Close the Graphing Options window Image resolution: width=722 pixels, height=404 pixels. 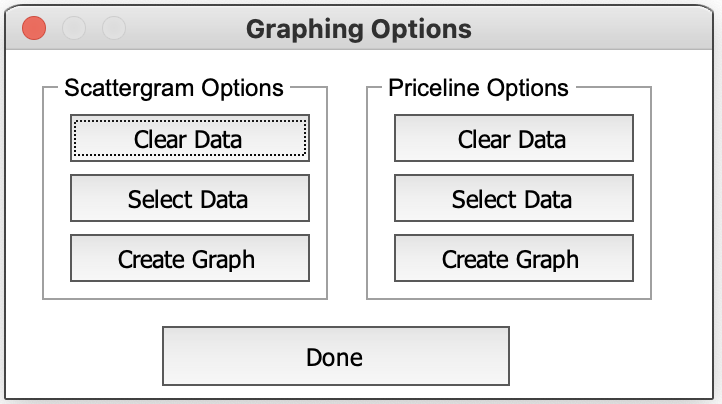[34, 28]
